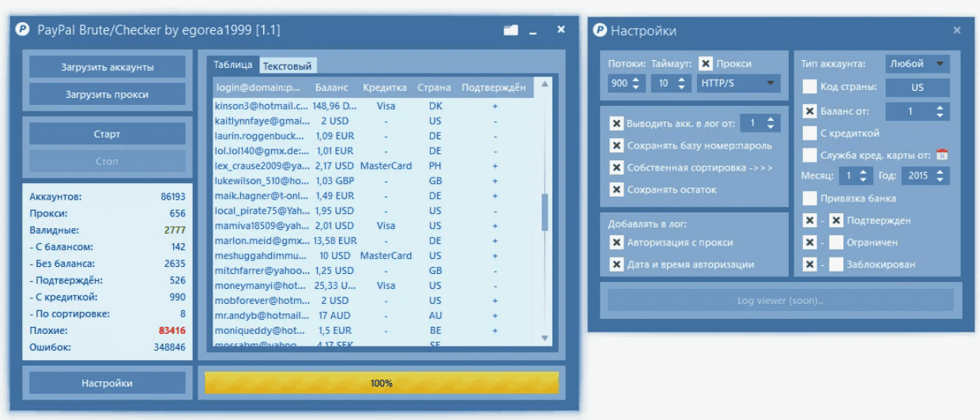Enable the Привязка банка checkbox
This screenshot has width=980, height=420.
point(809,198)
